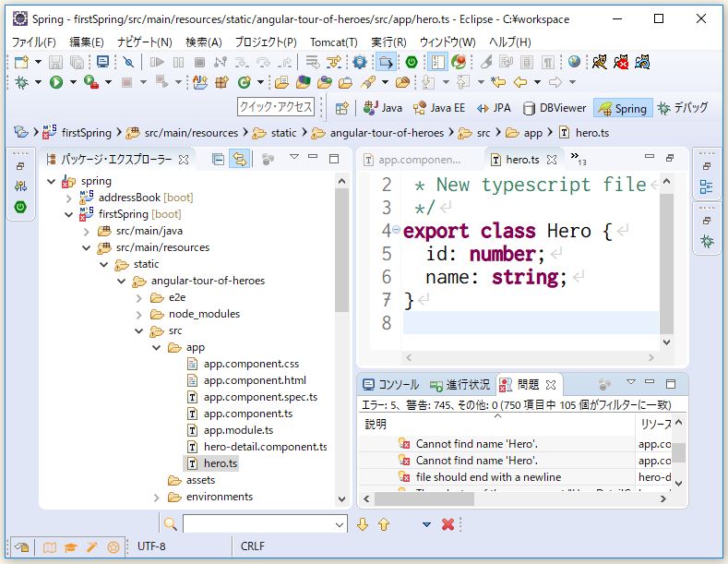Viewport: 728px width, 564px height.
Task: Click the Open Perspective icon
Action: (341, 108)
